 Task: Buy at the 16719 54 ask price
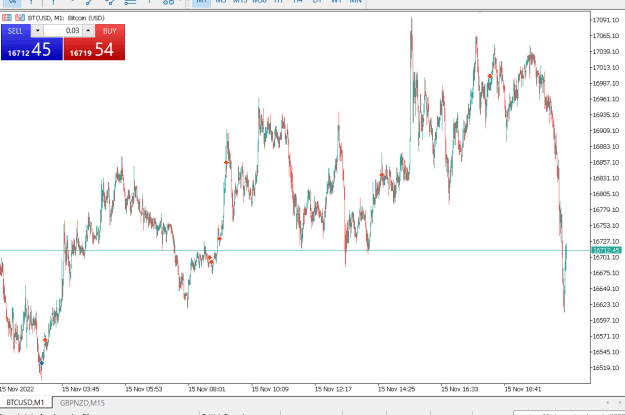[x=94, y=49]
